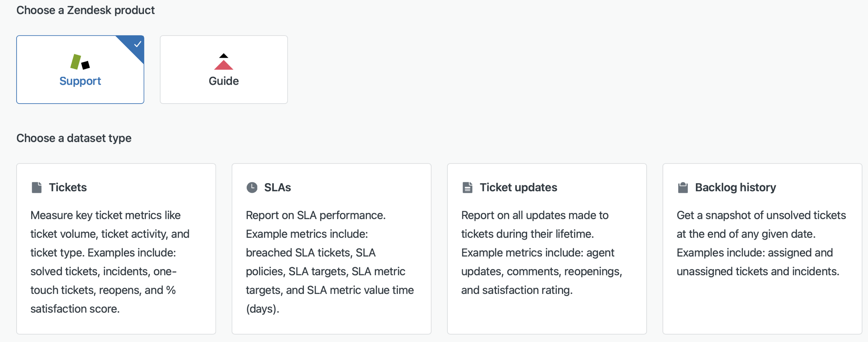Screen dimensions: 868x342
Task: Click the Ticket updates page icon
Action: click(467, 187)
